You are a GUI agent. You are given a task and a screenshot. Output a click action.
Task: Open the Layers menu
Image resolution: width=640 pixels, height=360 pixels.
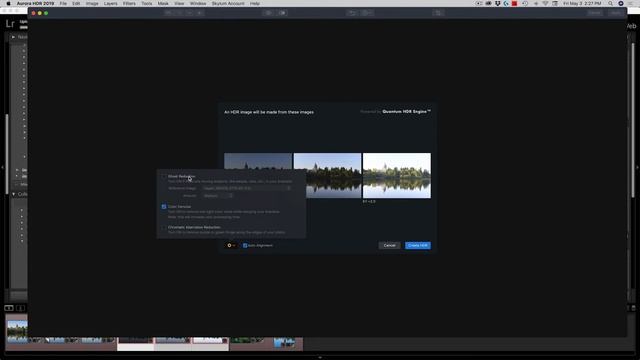pyautogui.click(x=110, y=3)
